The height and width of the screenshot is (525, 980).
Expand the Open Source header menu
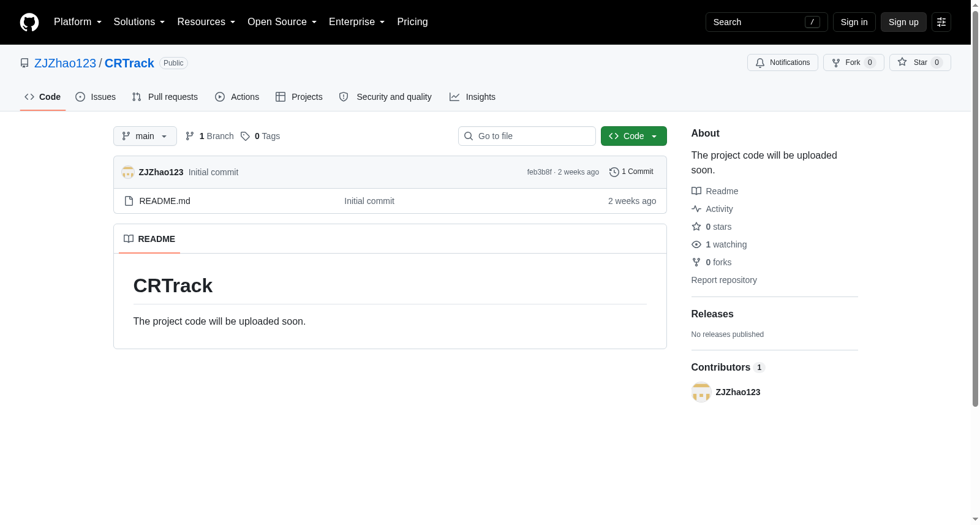282,22
